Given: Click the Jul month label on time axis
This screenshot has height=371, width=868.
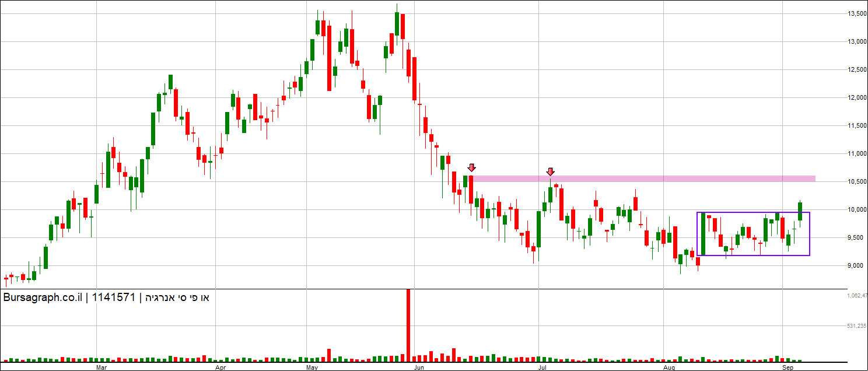Looking at the screenshot, I should (542, 367).
